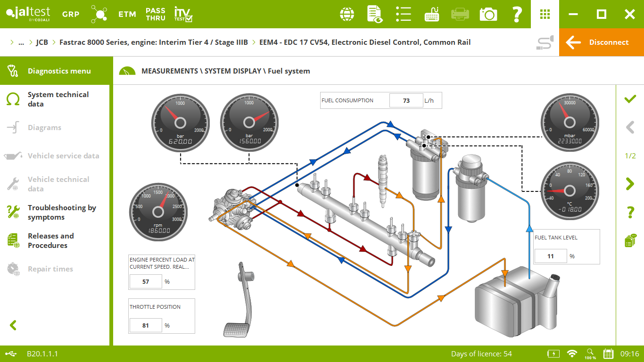Image resolution: width=644 pixels, height=362 pixels.
Task: Click the measurements gauge header icon
Action: [x=127, y=71]
